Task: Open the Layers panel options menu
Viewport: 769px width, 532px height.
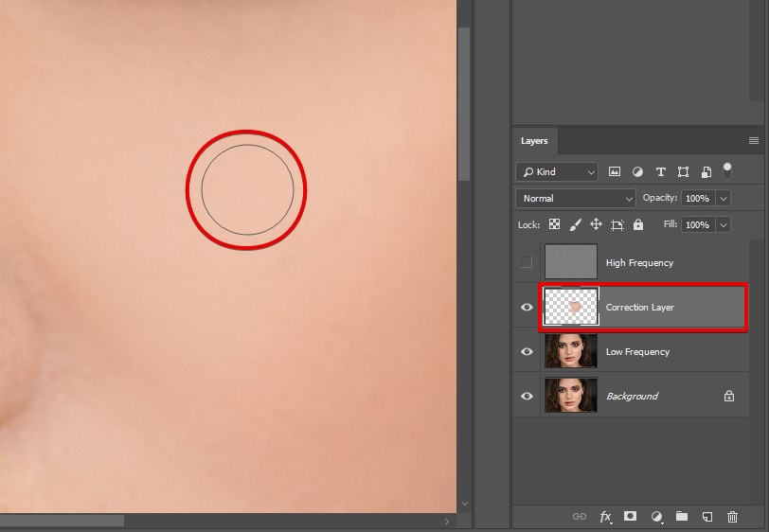Action: [x=754, y=141]
